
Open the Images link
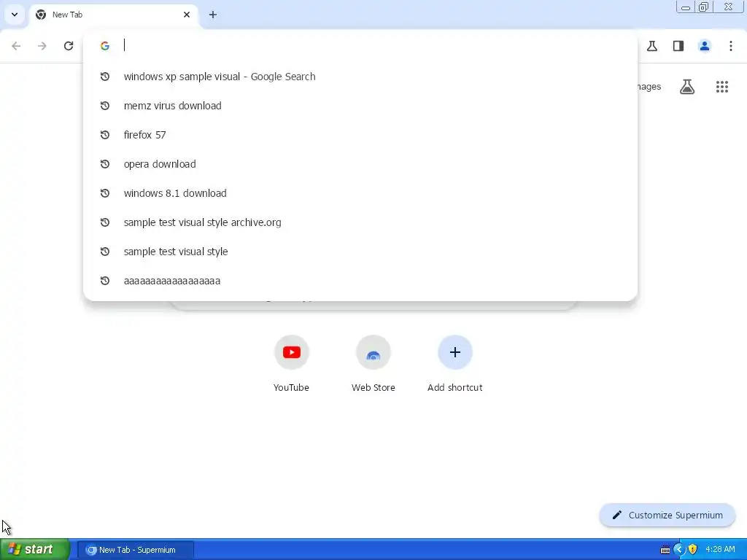click(x=649, y=87)
